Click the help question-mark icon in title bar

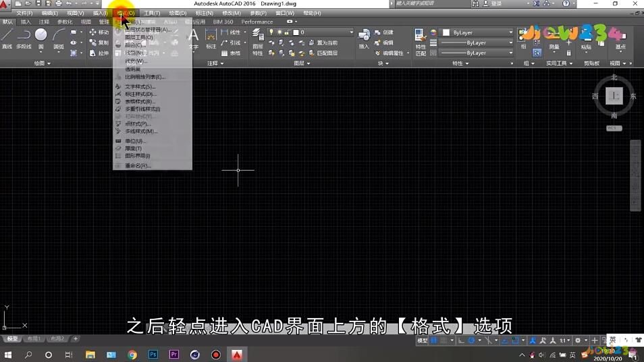tap(566, 3)
